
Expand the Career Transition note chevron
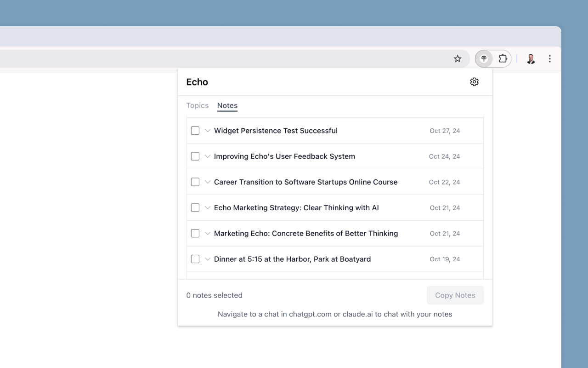(x=208, y=182)
